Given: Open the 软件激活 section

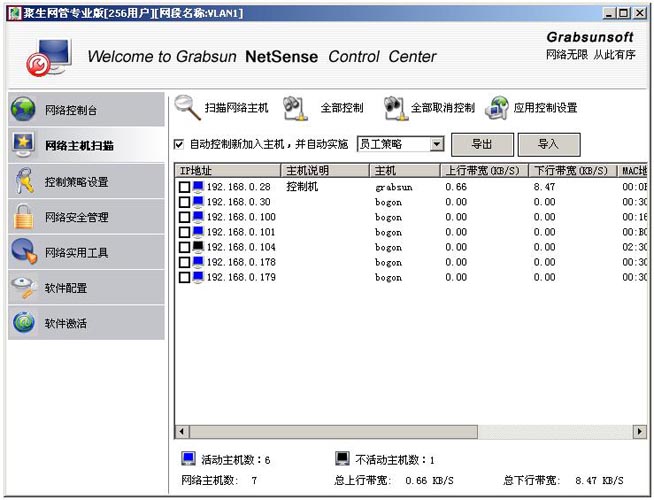Looking at the screenshot, I should [x=86, y=323].
